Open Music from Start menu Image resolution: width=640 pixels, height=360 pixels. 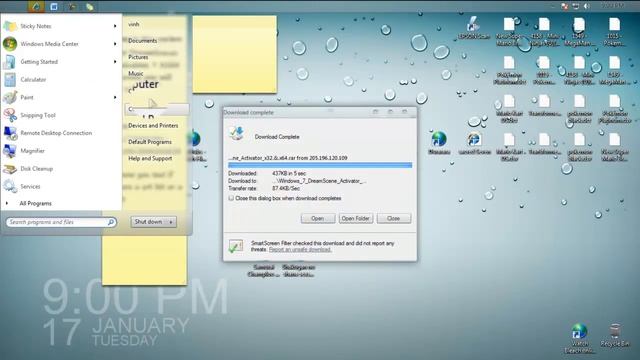coord(136,73)
